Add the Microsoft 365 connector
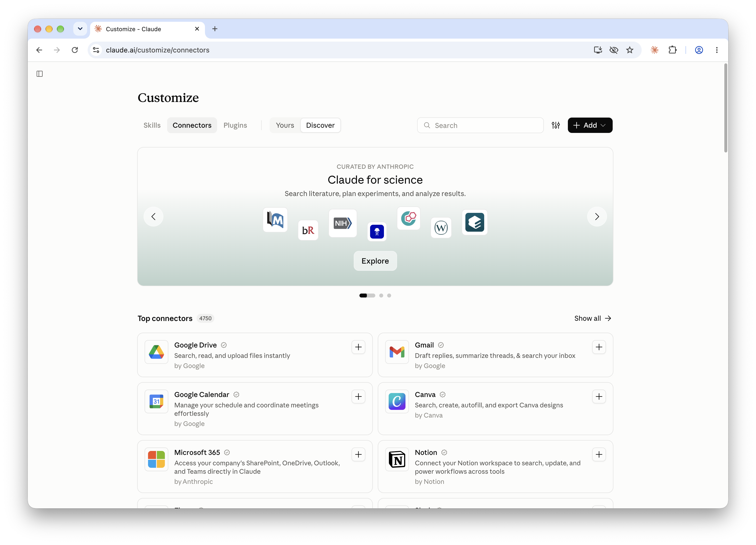Image resolution: width=756 pixels, height=545 pixels. (358, 454)
